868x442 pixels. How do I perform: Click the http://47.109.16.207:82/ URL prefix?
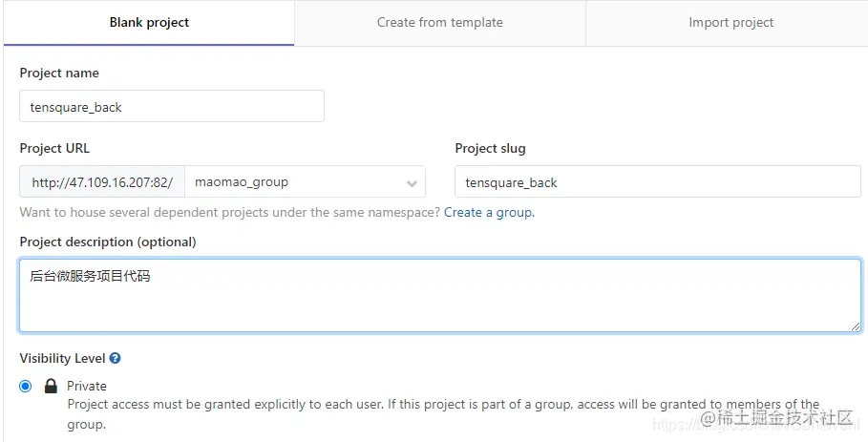[x=102, y=182]
